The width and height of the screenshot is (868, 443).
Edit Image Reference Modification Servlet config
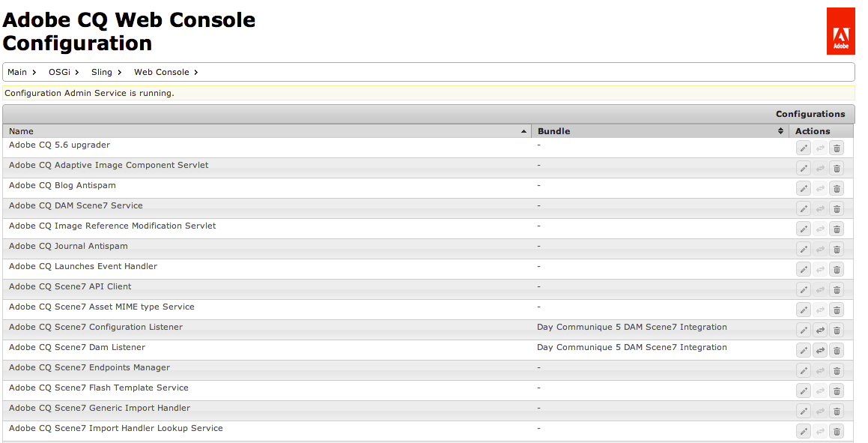click(x=804, y=229)
